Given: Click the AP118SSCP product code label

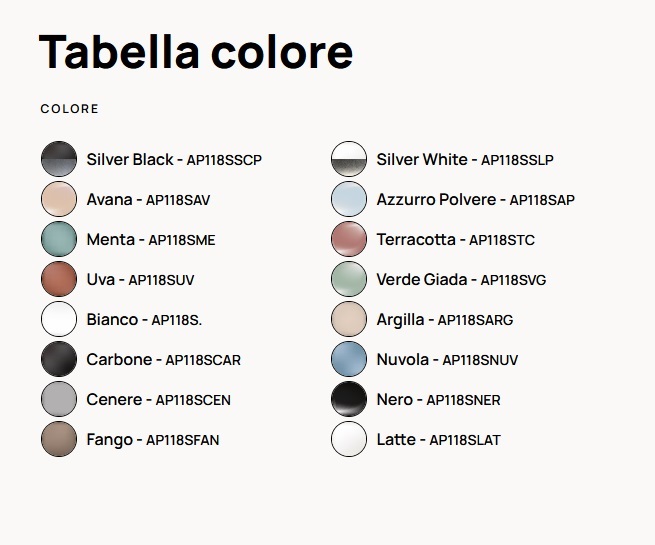Looking at the screenshot, I should click(224, 160).
